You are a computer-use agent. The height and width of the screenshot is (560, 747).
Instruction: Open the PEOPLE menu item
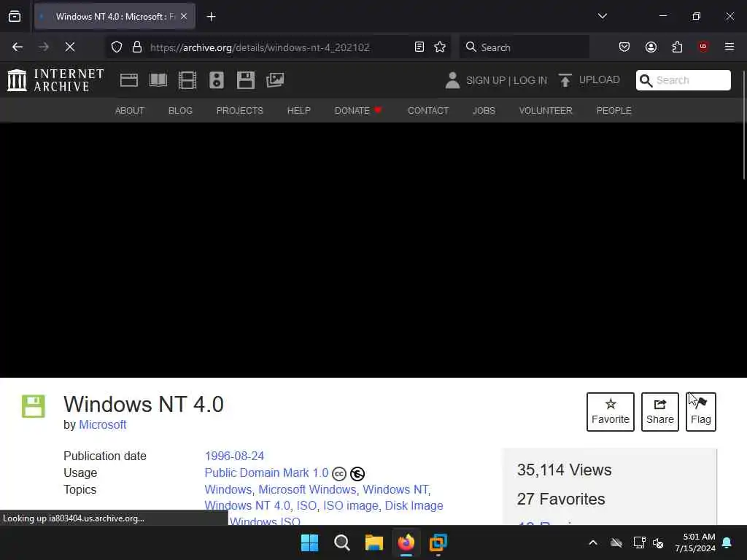(614, 111)
